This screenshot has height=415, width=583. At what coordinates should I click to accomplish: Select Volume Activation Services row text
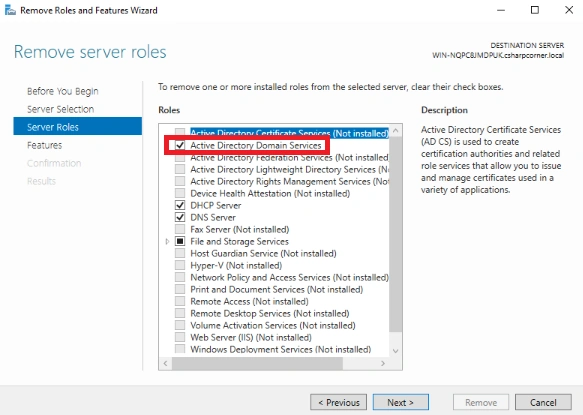coord(273,325)
